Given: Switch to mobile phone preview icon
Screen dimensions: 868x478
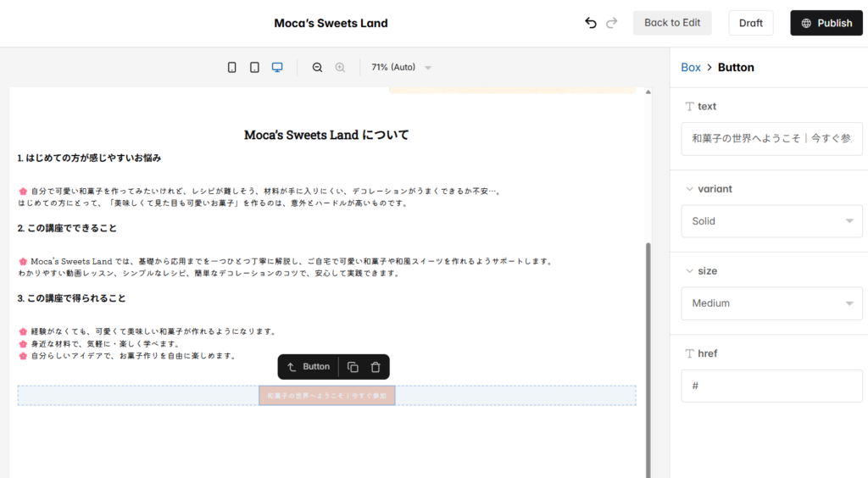Looking at the screenshot, I should pos(232,68).
